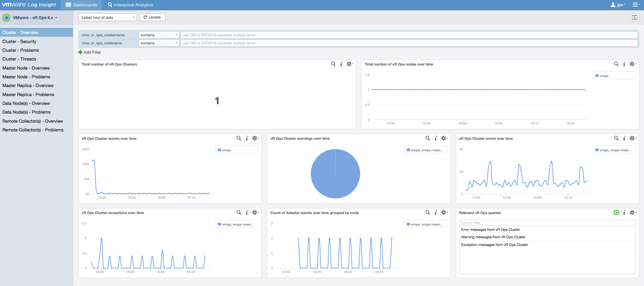Run the Relevant vR Ops queries play icon
This screenshot has width=644, height=286.
[x=616, y=212]
